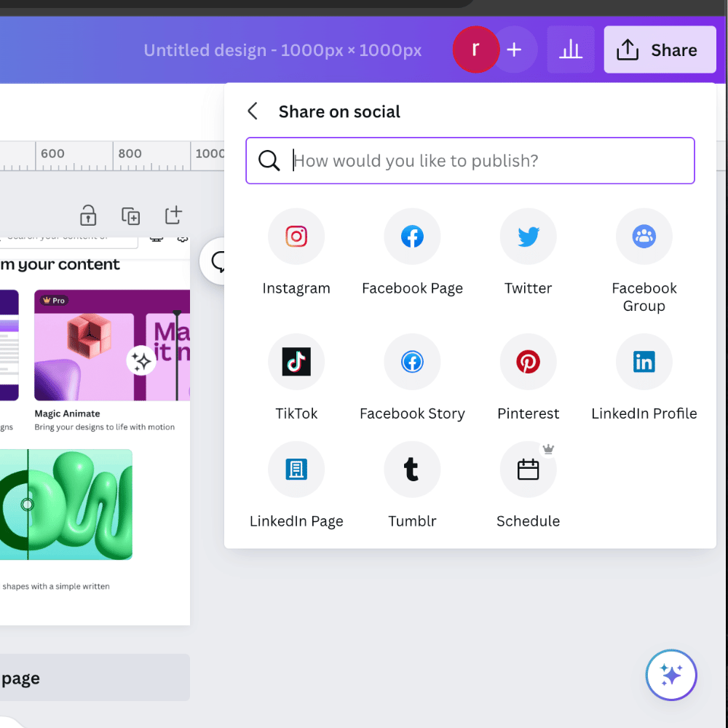Screen dimensions: 728x728
Task: Open the insights bar chart icon
Action: (571, 50)
